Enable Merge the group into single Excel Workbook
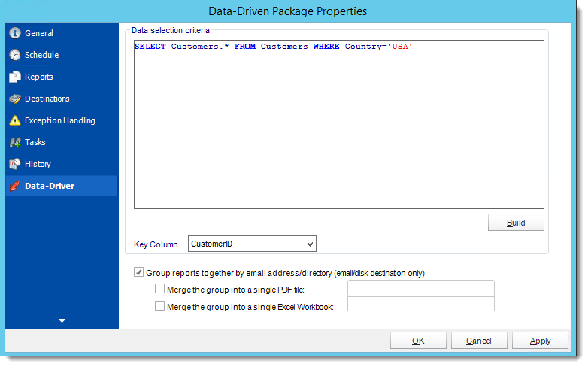 click(x=159, y=306)
